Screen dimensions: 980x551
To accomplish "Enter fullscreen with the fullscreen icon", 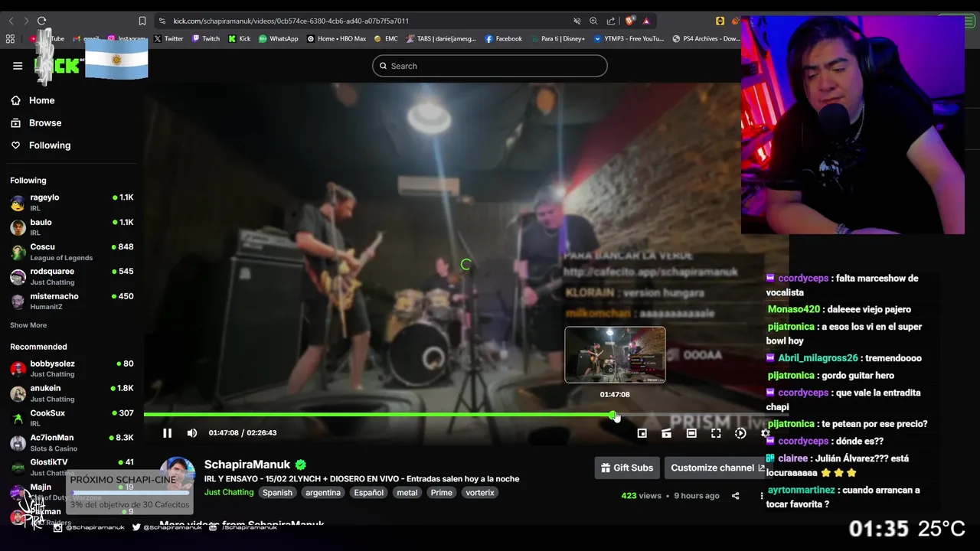I will coord(716,433).
